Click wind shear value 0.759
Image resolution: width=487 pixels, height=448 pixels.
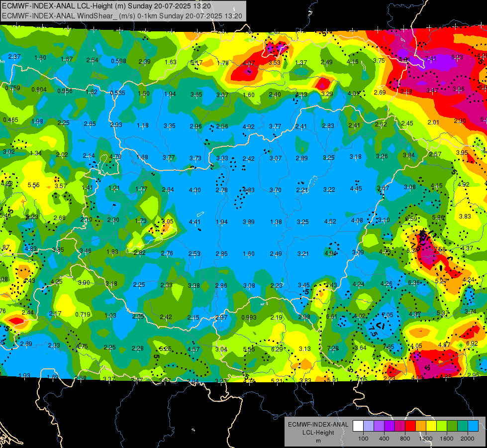(x=13, y=88)
